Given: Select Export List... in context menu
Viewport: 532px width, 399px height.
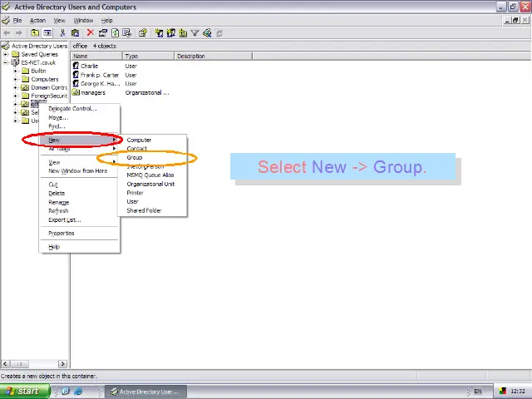Looking at the screenshot, I should 80,219.
